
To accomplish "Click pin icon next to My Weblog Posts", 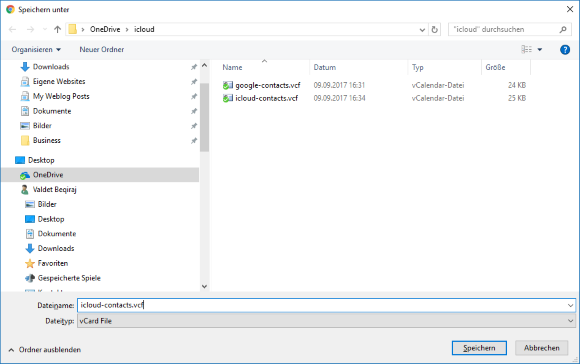I will pyautogui.click(x=193, y=97).
